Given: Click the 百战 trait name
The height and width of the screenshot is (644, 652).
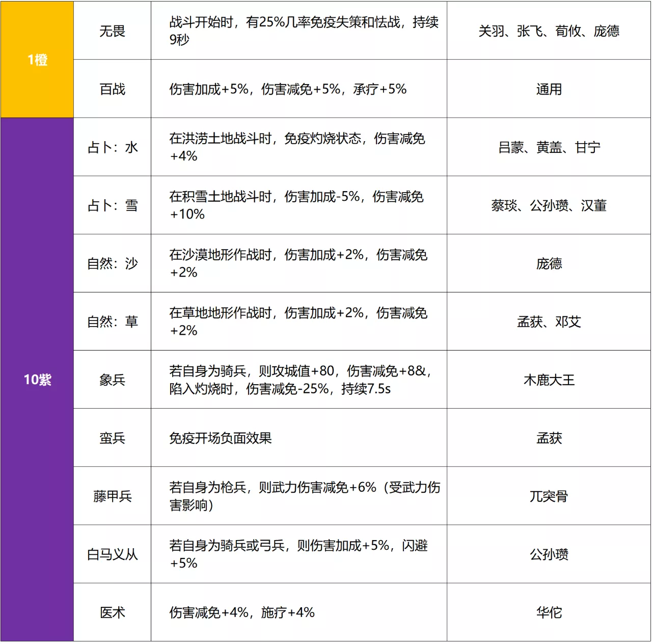Looking at the screenshot, I should 113,89.
